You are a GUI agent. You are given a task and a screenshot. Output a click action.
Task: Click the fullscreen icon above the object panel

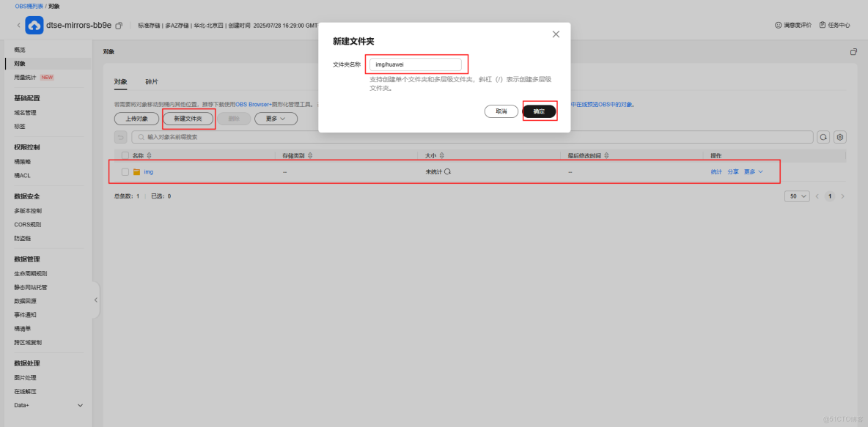tap(853, 51)
